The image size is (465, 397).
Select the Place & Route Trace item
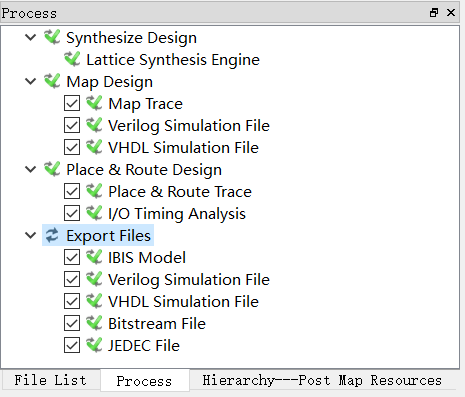point(180,192)
